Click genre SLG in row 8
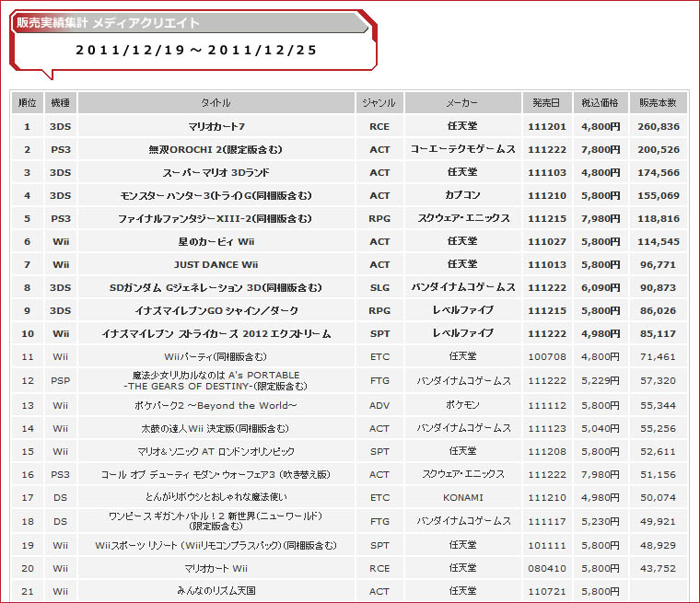 [x=379, y=288]
